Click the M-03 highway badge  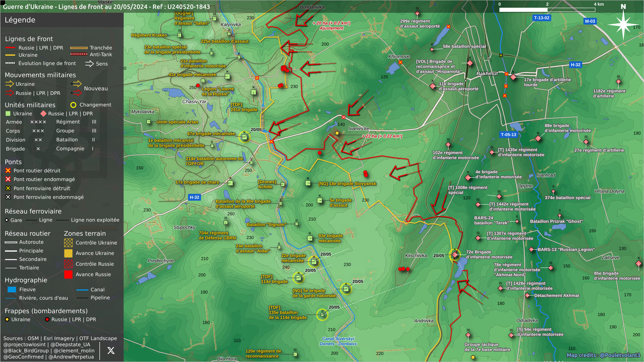pyautogui.click(x=590, y=21)
